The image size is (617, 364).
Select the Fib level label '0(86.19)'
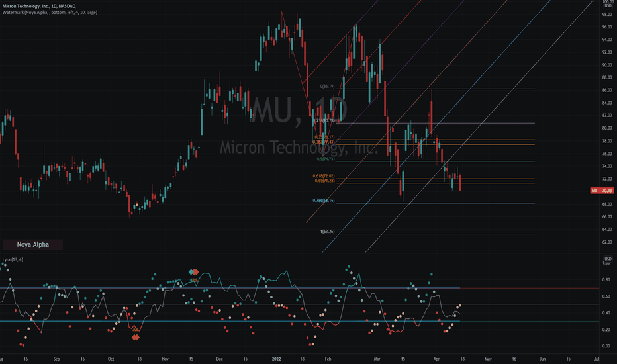click(327, 86)
